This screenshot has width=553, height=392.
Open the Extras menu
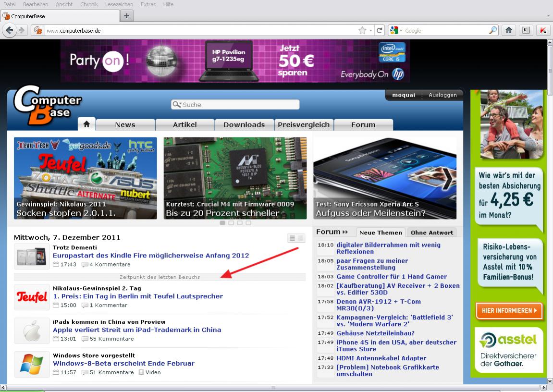[x=148, y=4]
